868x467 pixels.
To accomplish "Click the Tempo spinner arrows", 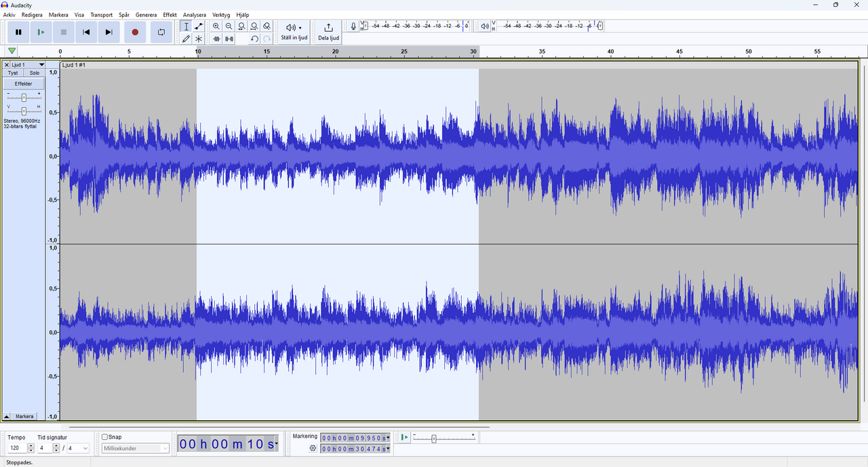I will pos(31,448).
